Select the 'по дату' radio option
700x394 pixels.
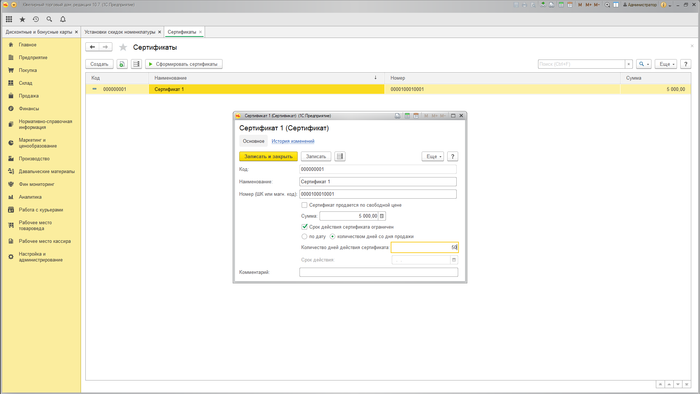click(x=304, y=236)
